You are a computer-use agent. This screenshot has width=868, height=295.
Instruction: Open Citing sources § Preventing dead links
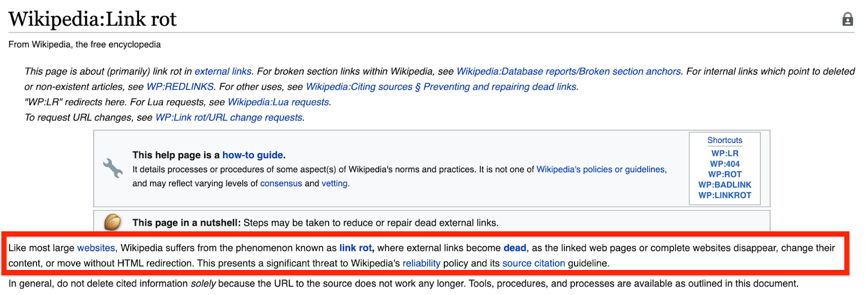[x=441, y=86]
